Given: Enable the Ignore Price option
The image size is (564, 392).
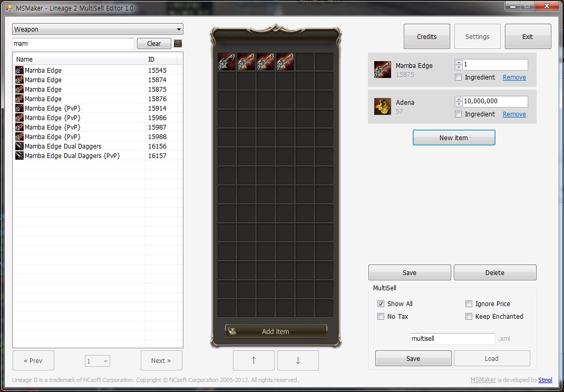Looking at the screenshot, I should click(469, 303).
